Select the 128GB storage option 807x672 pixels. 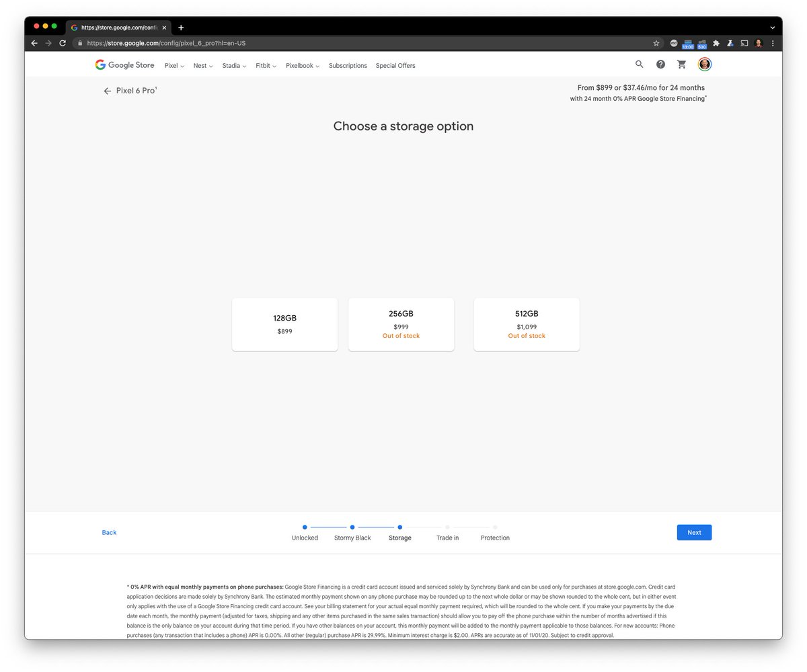tap(284, 324)
